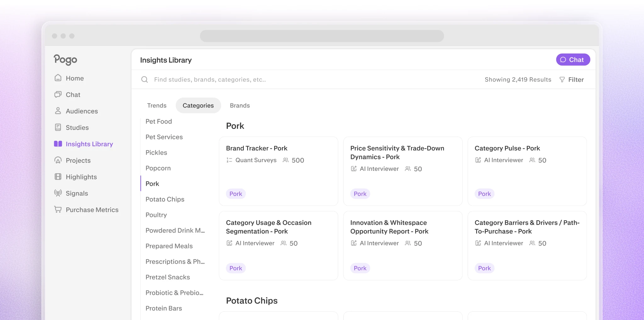Click the Pork tag on Price Sensitivity card

pyautogui.click(x=360, y=194)
